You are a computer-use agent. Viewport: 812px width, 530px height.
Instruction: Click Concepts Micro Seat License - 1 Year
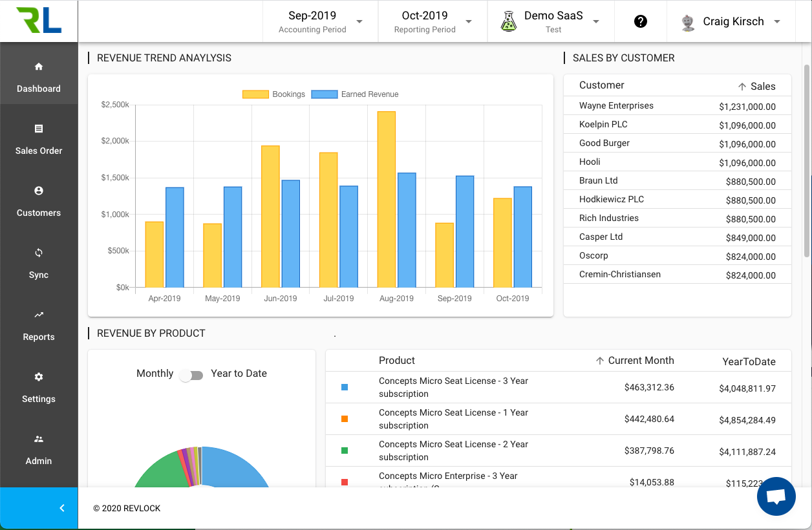(x=453, y=419)
